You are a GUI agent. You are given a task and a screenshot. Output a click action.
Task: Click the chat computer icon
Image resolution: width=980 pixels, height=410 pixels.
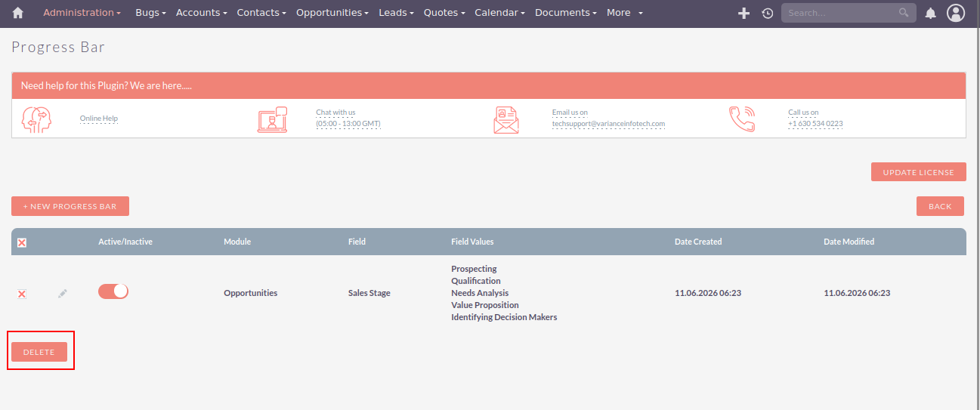(x=272, y=119)
